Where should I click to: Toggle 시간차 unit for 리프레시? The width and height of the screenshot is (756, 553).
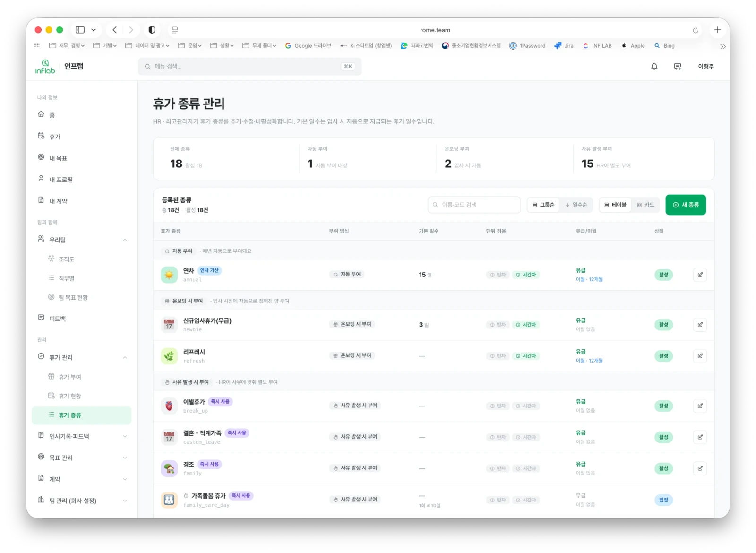tap(526, 356)
